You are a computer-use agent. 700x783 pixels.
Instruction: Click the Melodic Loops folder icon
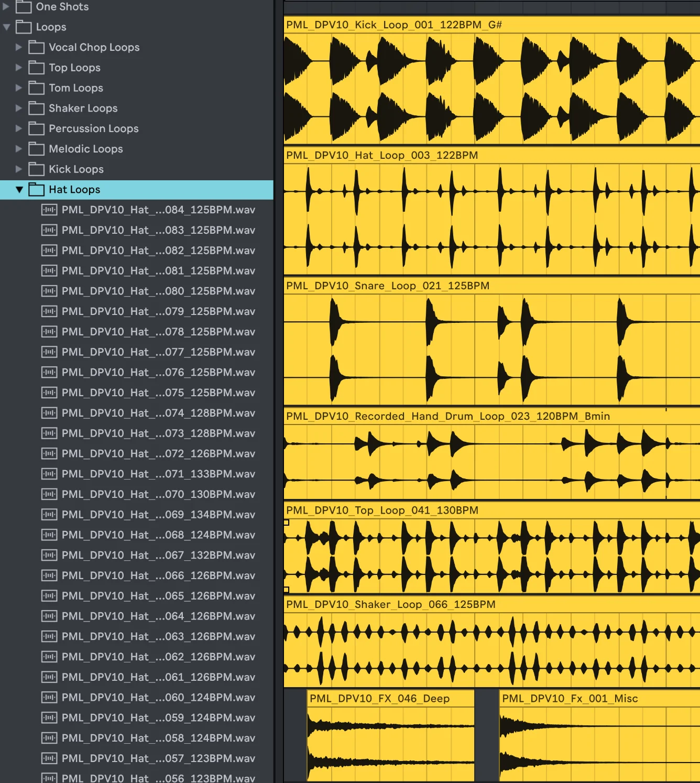pyautogui.click(x=36, y=149)
